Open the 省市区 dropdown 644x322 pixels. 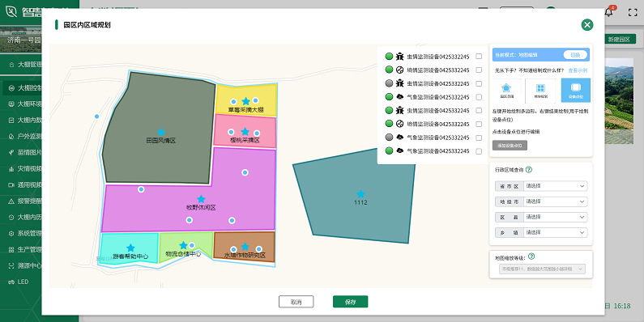point(555,186)
